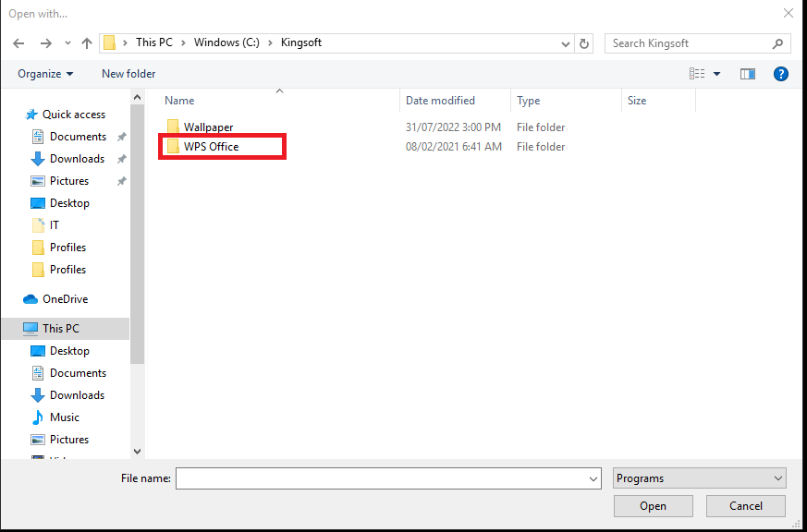Expand the address bar history dropdown
The image size is (807, 532).
click(566, 43)
